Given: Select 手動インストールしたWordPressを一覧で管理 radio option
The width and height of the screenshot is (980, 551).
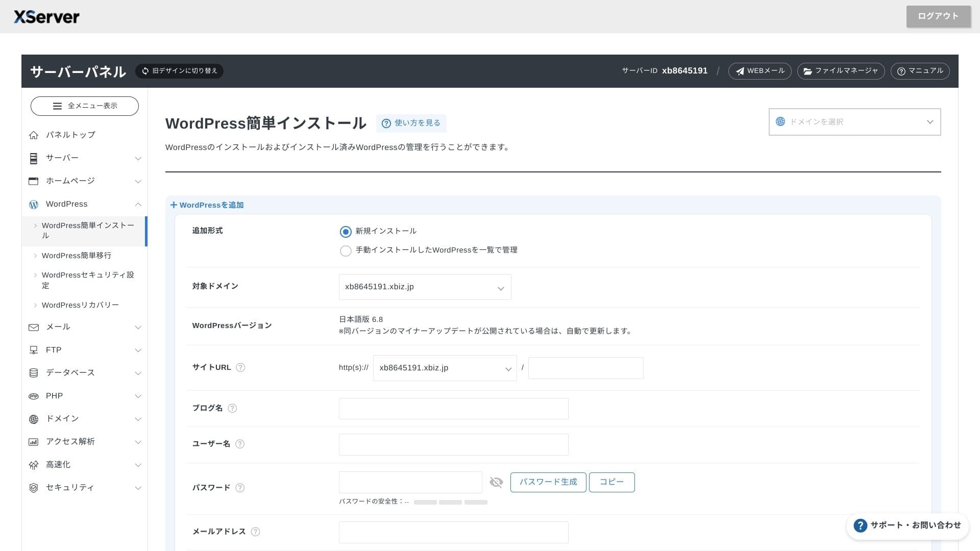Looking at the screenshot, I should pos(346,251).
